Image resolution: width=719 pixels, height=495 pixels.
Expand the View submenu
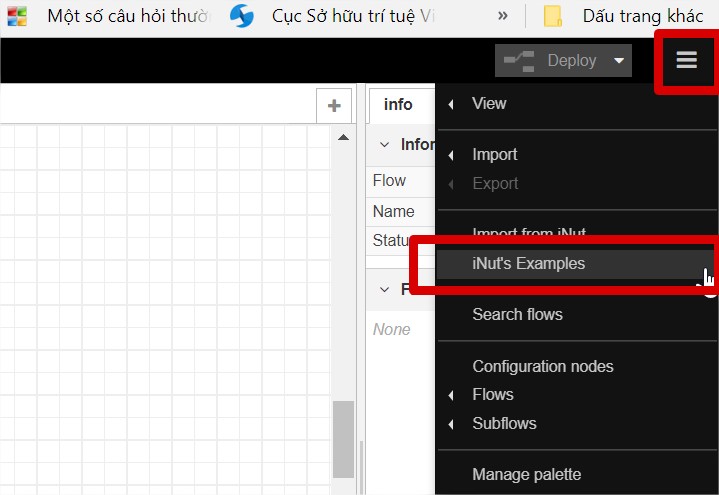576,103
